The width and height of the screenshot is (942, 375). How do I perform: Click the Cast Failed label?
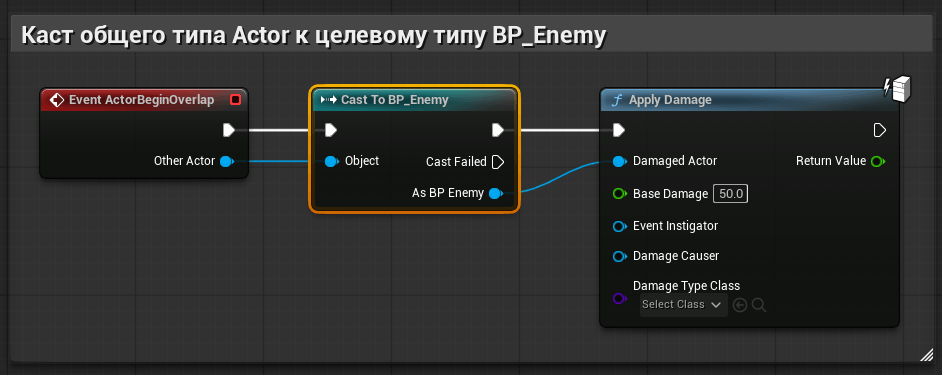(456, 162)
